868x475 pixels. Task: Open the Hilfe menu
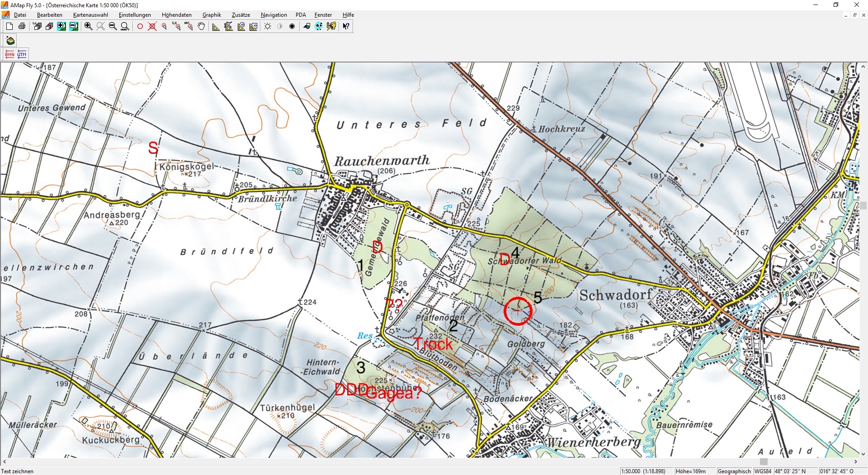point(348,15)
